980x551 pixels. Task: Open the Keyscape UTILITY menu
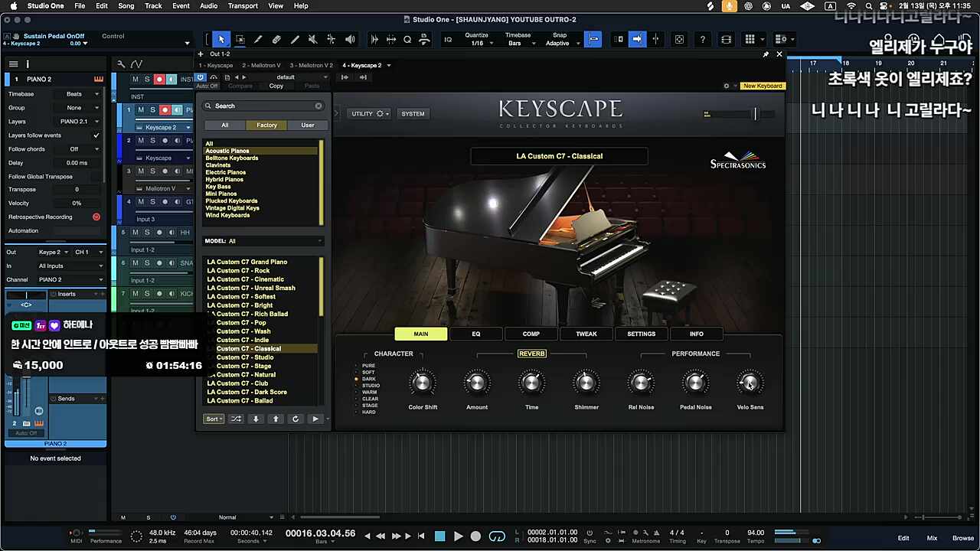370,114
